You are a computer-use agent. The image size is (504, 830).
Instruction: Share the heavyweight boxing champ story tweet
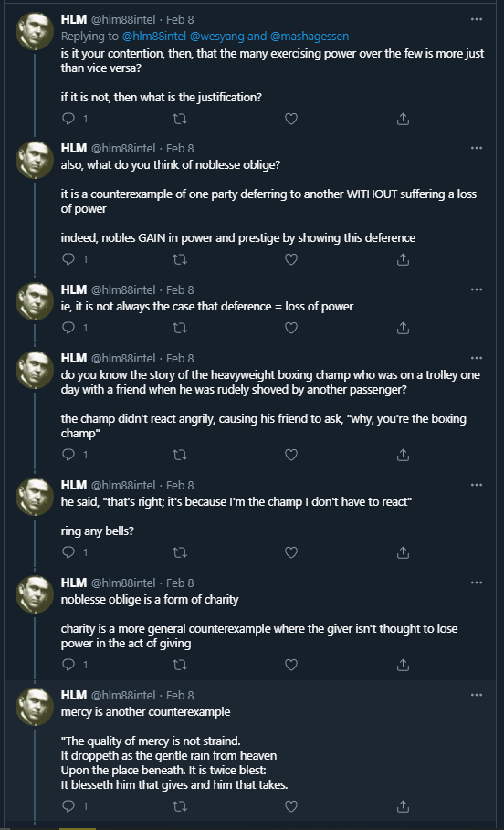(x=403, y=455)
